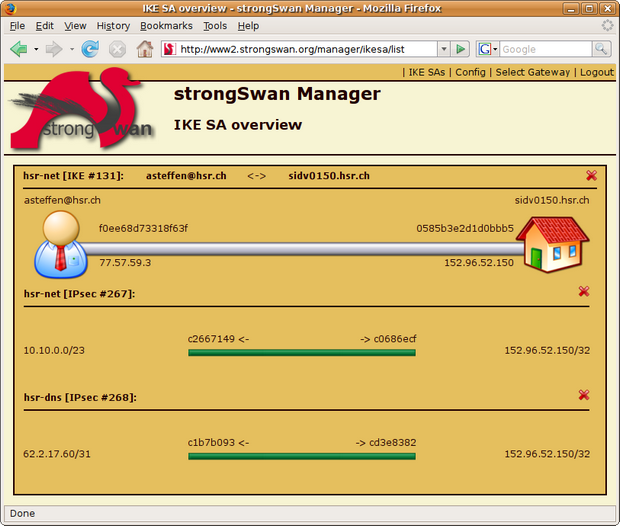Click the Select Gateway link
This screenshot has width=620, height=526.
pos(533,72)
